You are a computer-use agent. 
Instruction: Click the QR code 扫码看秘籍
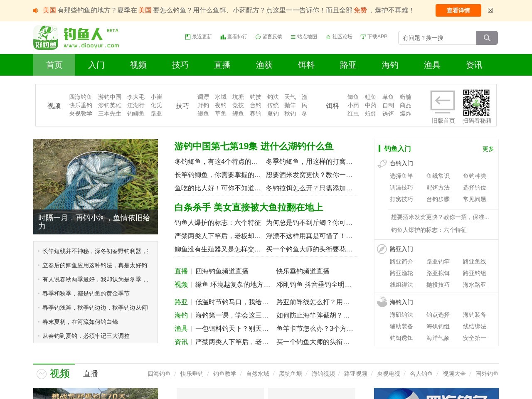(476, 103)
